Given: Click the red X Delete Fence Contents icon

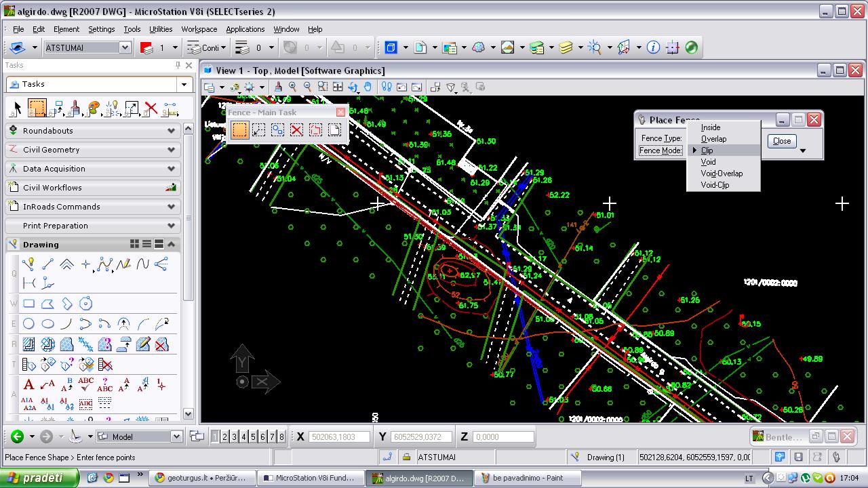Looking at the screenshot, I should pos(296,129).
